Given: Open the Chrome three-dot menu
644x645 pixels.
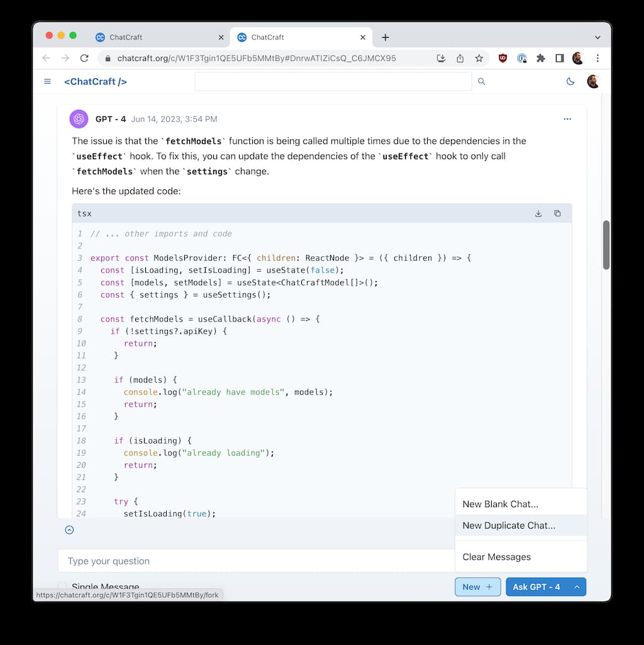Looking at the screenshot, I should pyautogui.click(x=597, y=58).
